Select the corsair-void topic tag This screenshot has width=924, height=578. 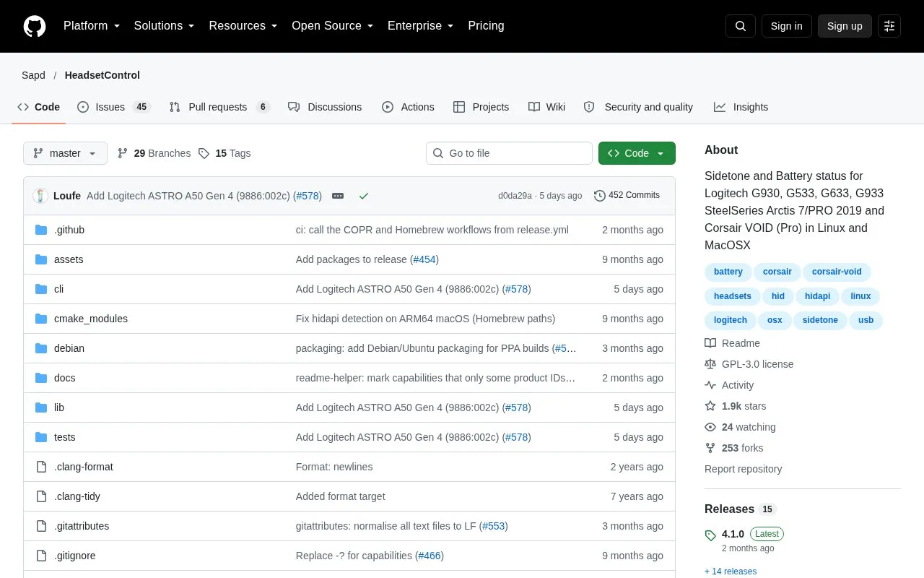837,272
